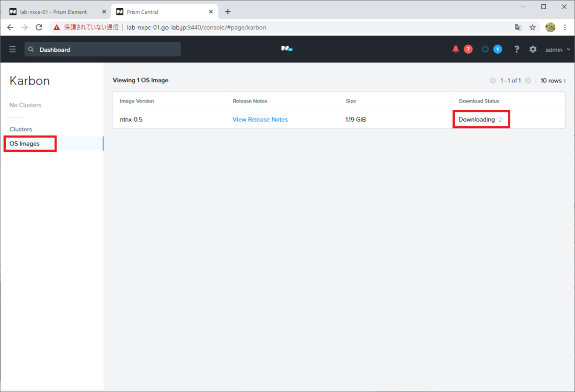Go to next page arrow
Screen dimensions: 575x392
tap(528, 81)
